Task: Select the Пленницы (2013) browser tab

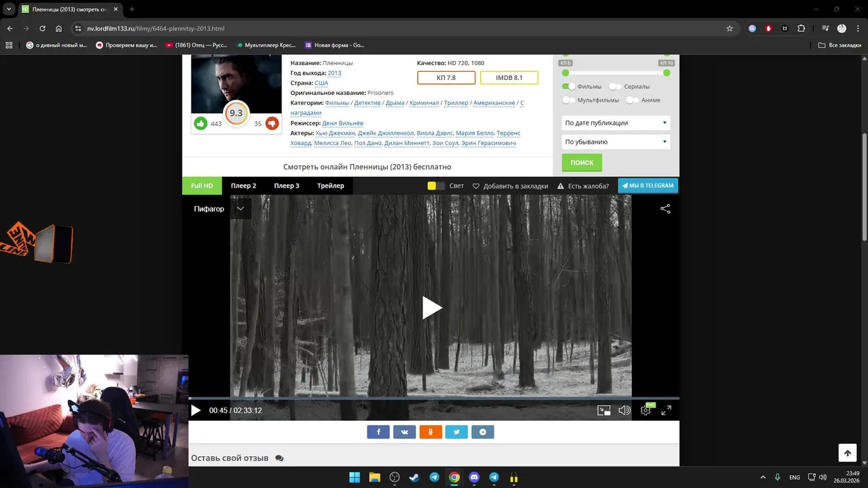Action: point(69,9)
